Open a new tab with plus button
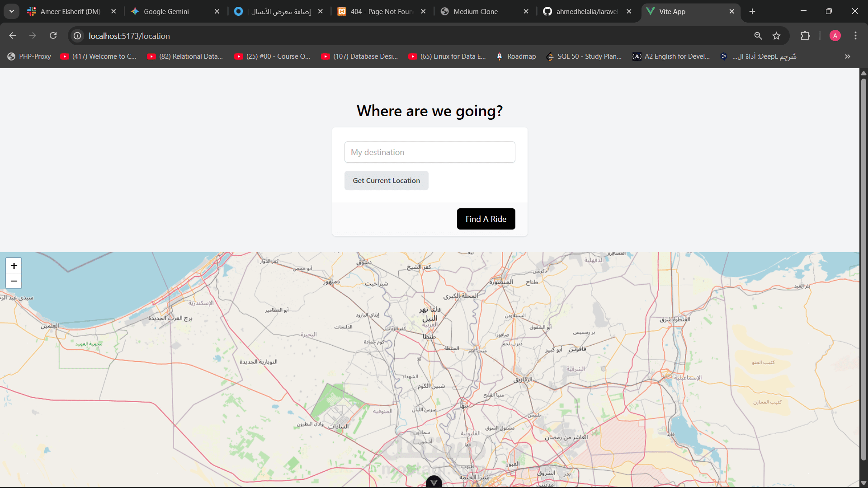Viewport: 868px width, 488px height. pyautogui.click(x=752, y=11)
